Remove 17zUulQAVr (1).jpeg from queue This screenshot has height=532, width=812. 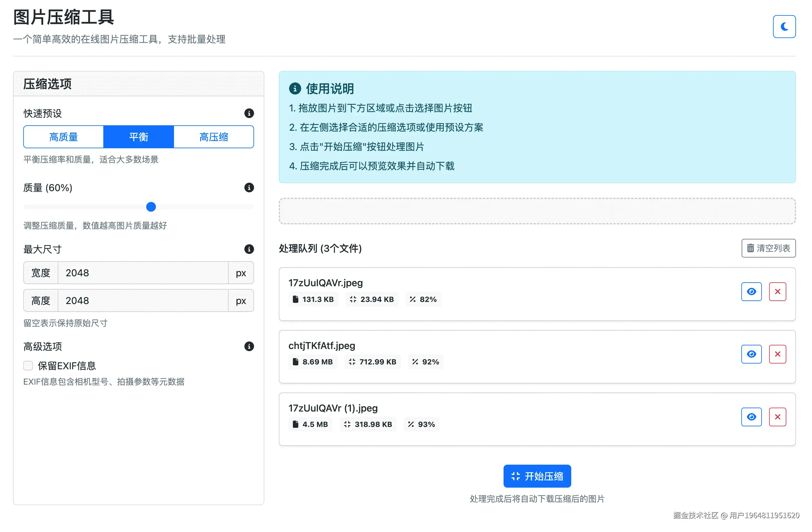[777, 417]
